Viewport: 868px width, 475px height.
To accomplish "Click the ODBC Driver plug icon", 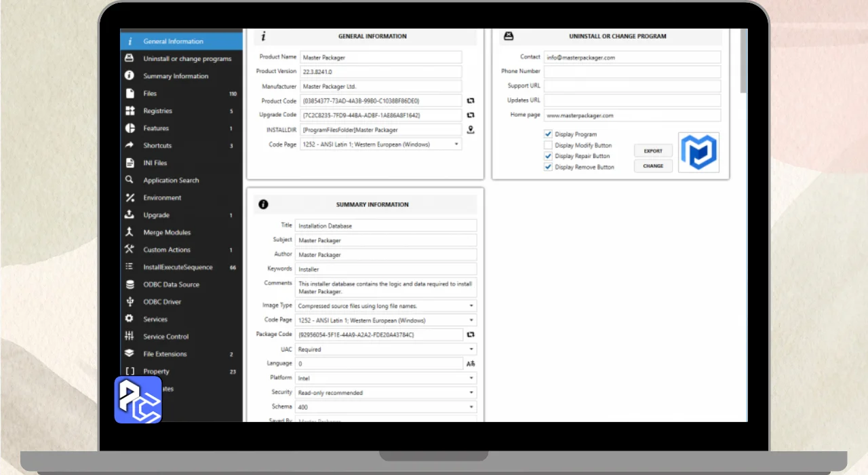I will pos(130,301).
